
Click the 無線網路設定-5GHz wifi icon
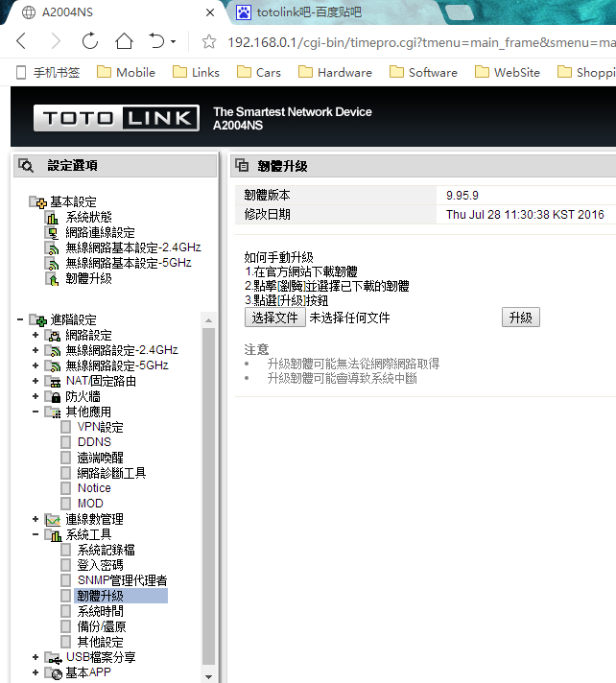(x=53, y=366)
